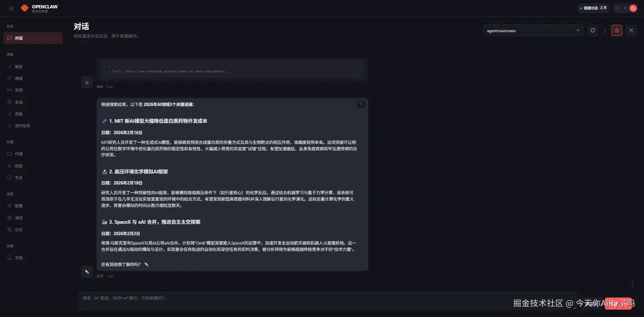
Task: Click the date '日期: 2026年2月2日'
Action: click(x=120, y=234)
